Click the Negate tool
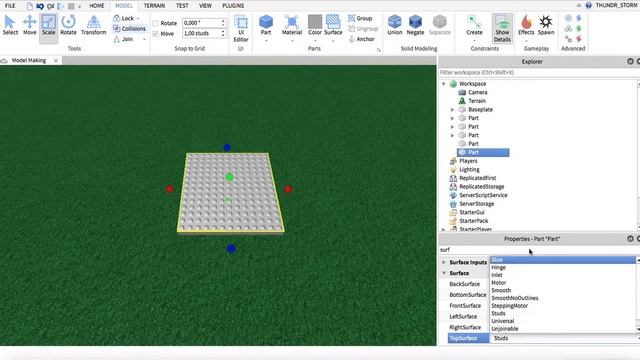Screen dimensions: 640x360 (x=415, y=25)
